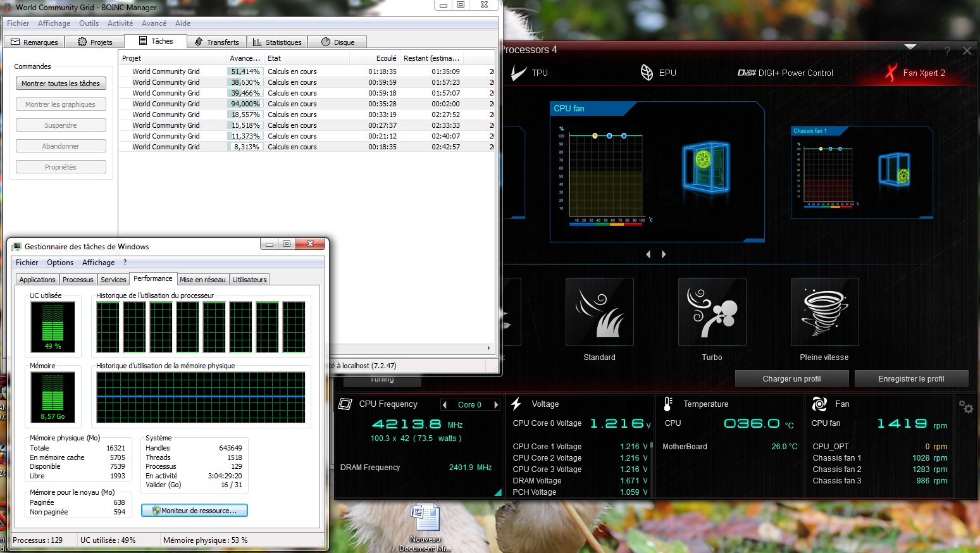Switch to Applications tab in Task Manager
The width and height of the screenshot is (980, 553).
37,280
